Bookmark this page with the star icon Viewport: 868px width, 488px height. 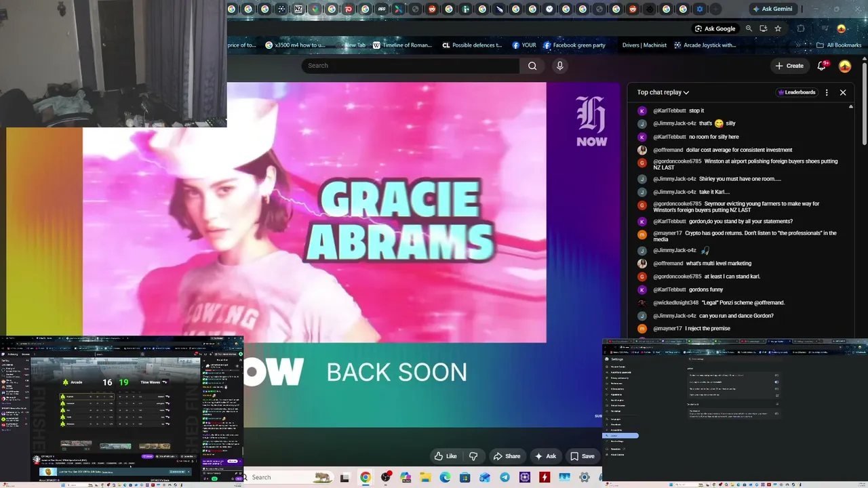(x=778, y=28)
